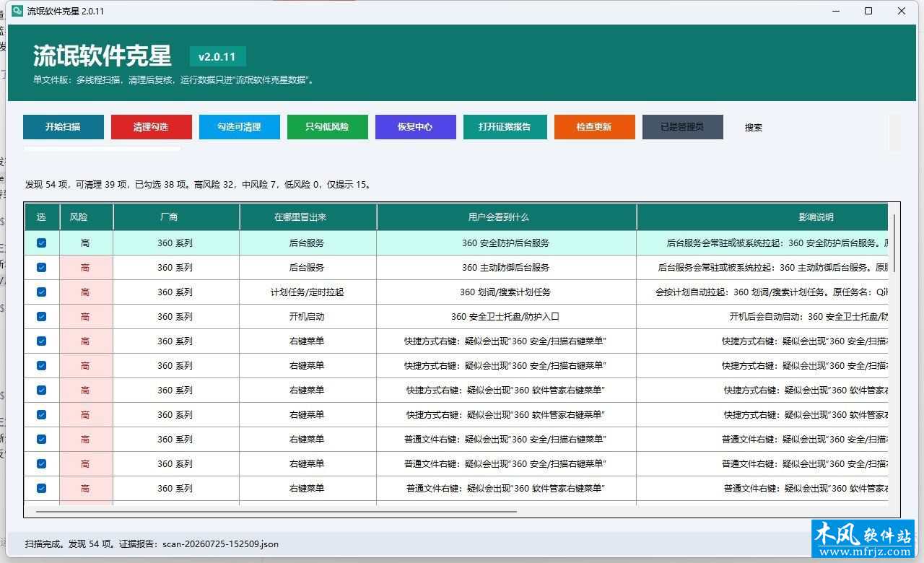Click the 发现 54 项 summary line
924x563 pixels.
pyautogui.click(x=200, y=185)
